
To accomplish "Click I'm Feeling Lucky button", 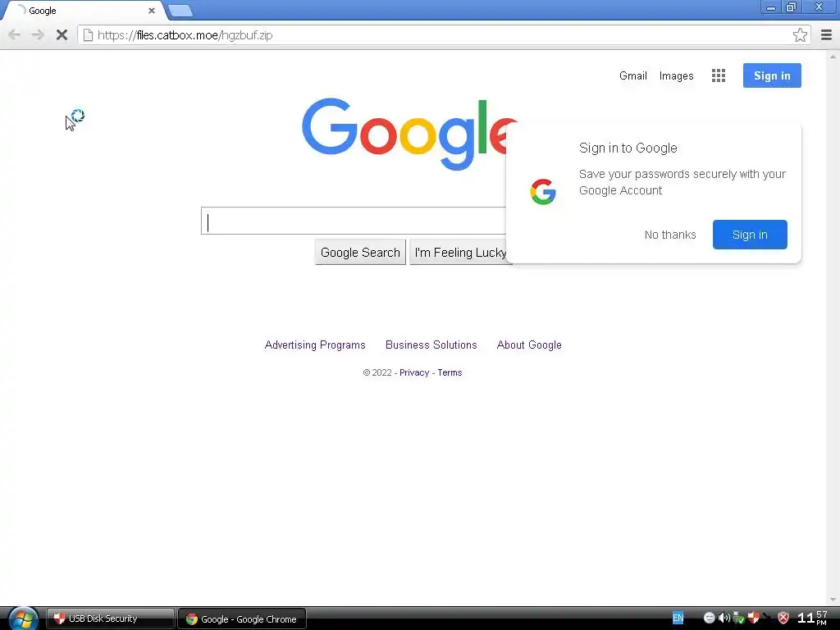I will pyautogui.click(x=459, y=253).
